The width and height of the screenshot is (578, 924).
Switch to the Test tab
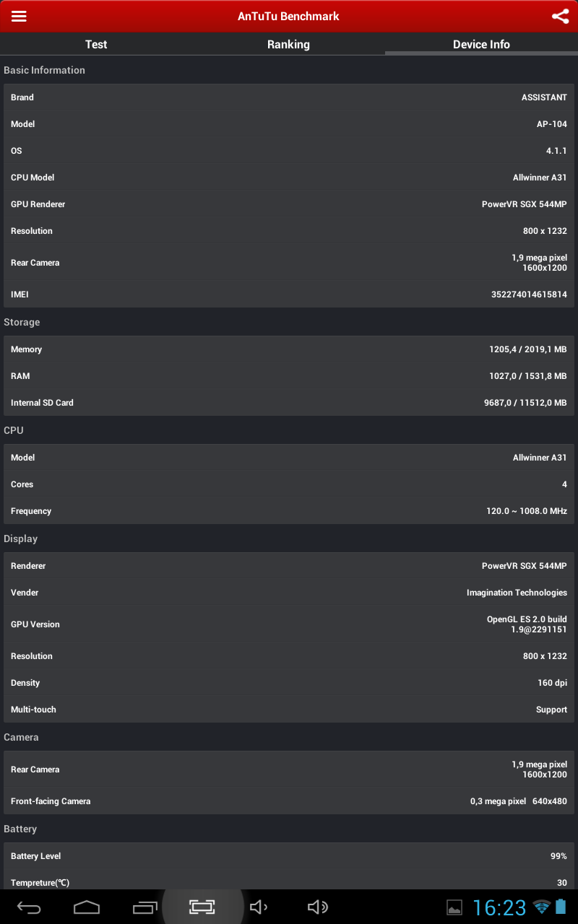pyautogui.click(x=96, y=44)
